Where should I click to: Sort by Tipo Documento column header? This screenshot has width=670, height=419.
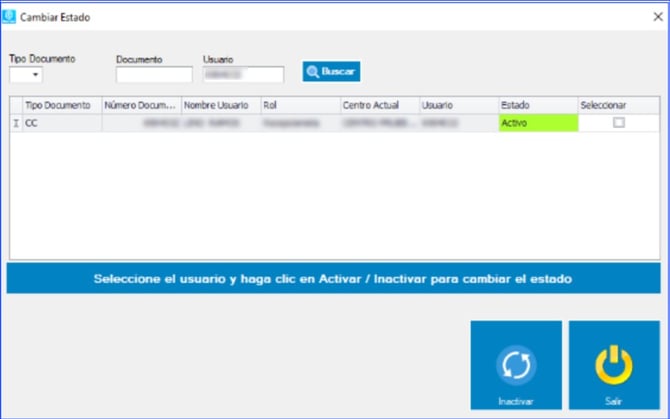[x=61, y=105]
